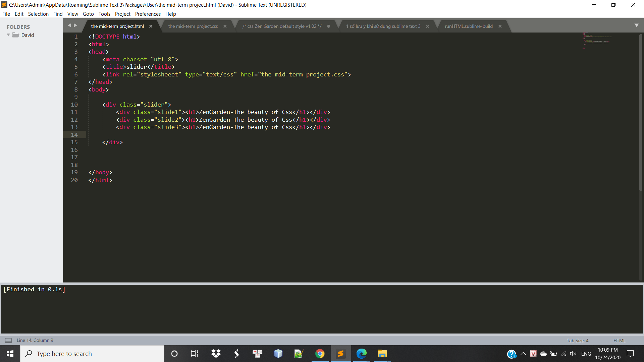Open the Tools menu
The image size is (644, 362).
click(104, 14)
